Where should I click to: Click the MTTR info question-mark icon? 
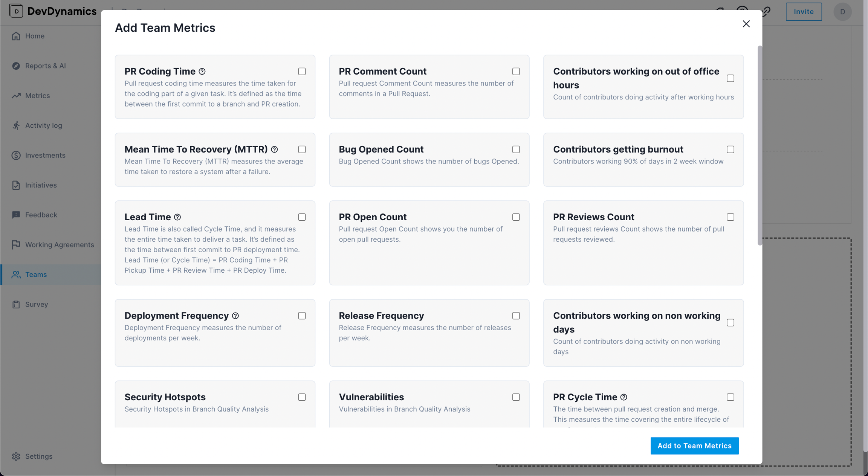(x=274, y=150)
